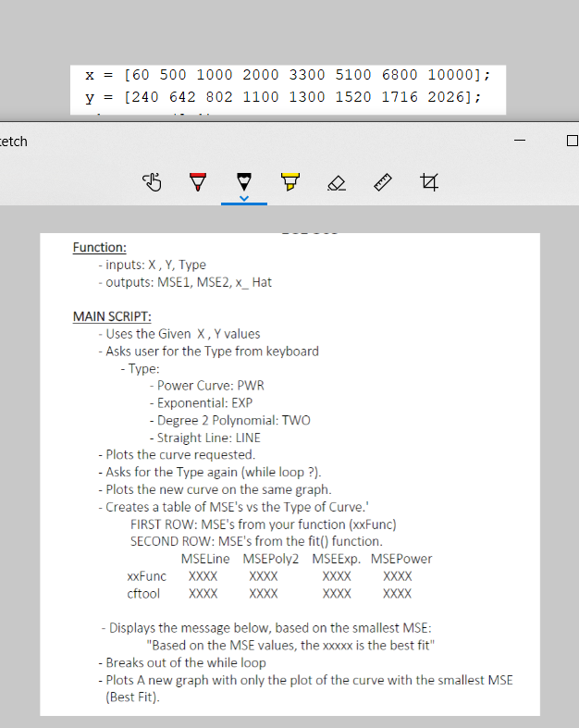
Task: Click the 'MSEExp.' table column header
Action: [336, 559]
